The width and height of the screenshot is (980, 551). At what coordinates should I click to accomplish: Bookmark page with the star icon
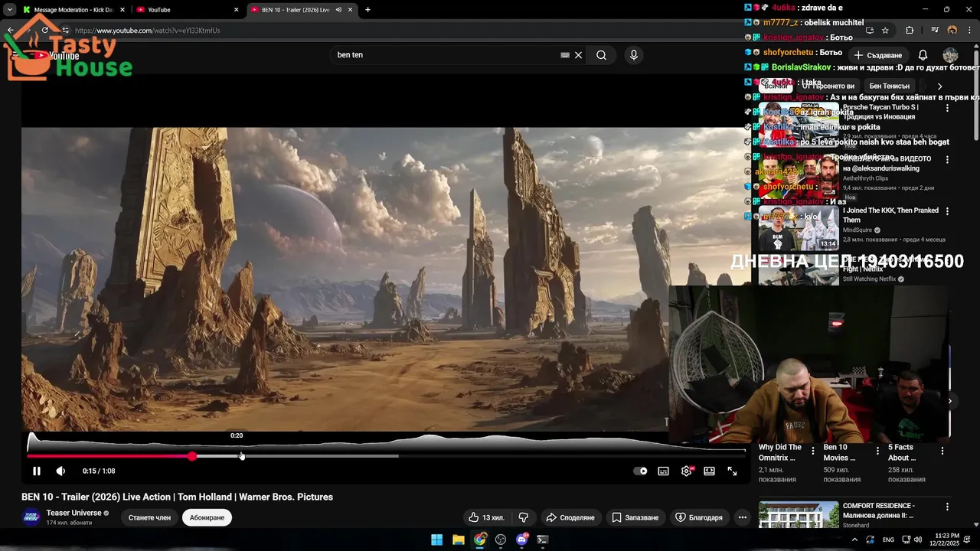[x=885, y=31]
